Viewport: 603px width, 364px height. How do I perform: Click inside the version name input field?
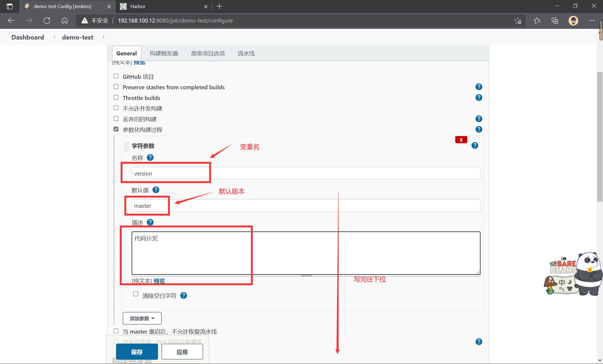(x=170, y=173)
